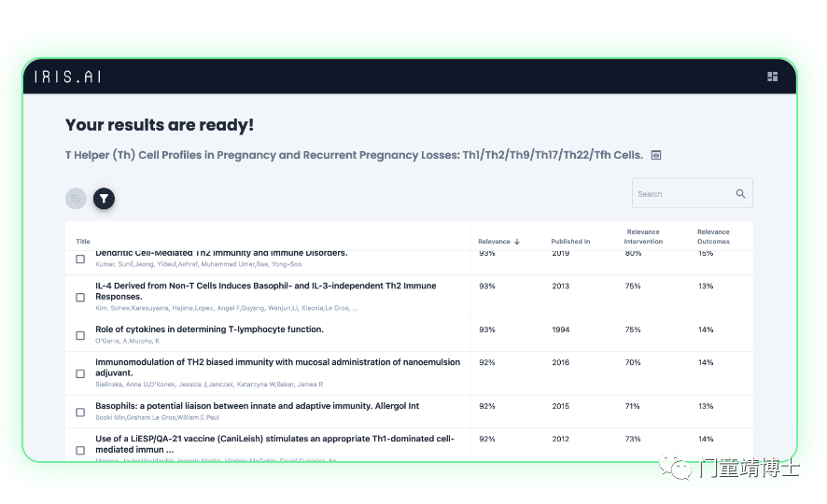The image size is (827, 504).
Task: Tick the Role of cytokines paper checkbox
Action: (x=80, y=335)
